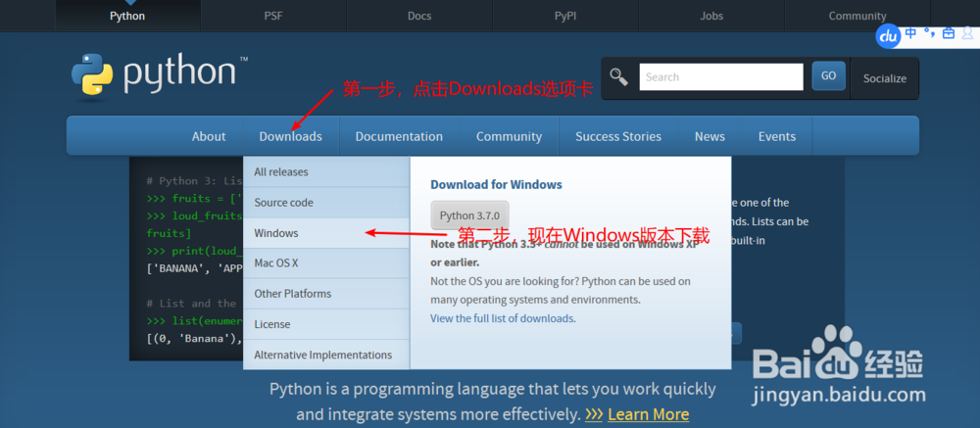Toggle the IME Chinese mode indicator
Viewport: 980px width, 428px height.
911,33
